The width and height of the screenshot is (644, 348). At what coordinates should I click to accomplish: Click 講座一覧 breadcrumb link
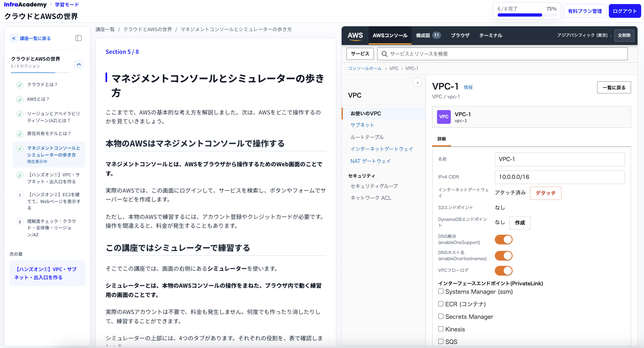[x=105, y=30]
